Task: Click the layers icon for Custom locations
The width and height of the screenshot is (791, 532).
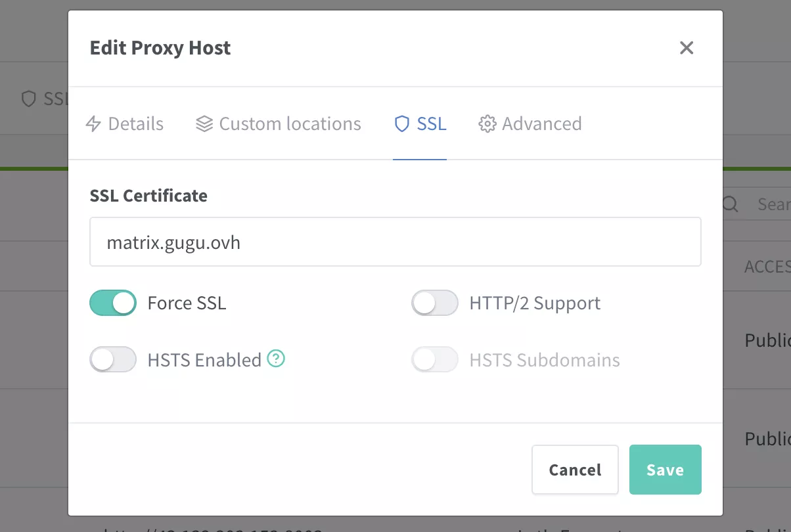Action: point(204,123)
